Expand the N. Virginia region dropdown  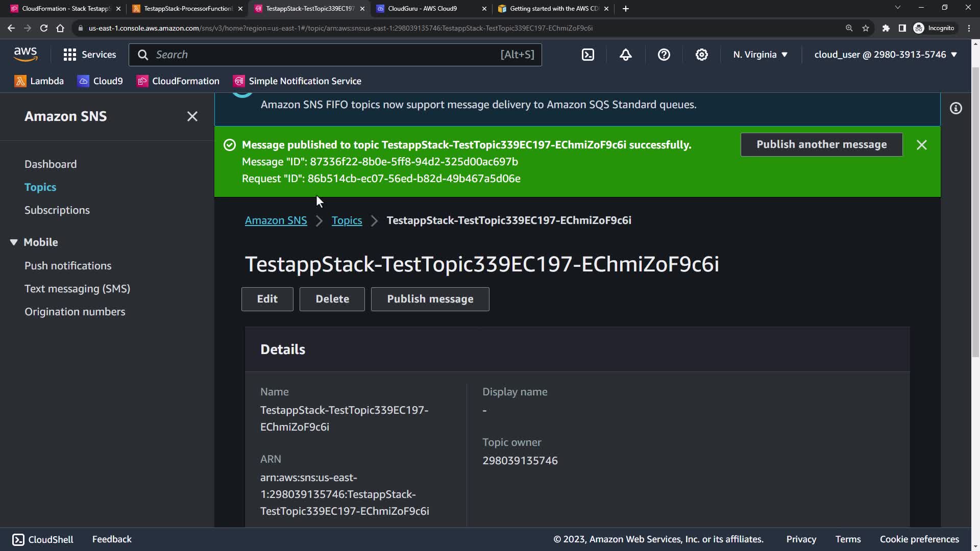point(760,55)
